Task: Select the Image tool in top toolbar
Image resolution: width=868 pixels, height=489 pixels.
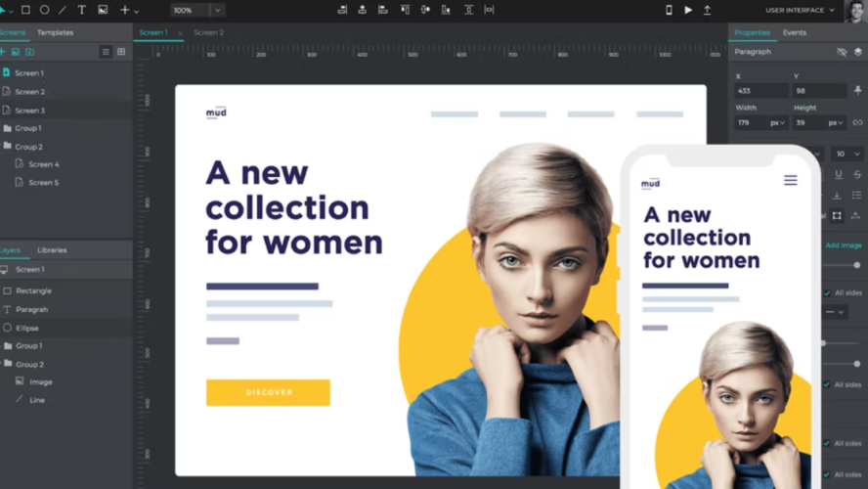Action: point(103,10)
